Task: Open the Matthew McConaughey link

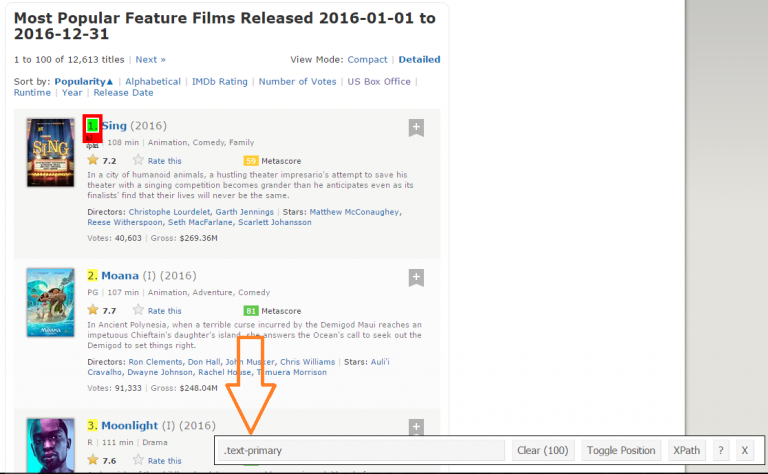Action: [x=354, y=212]
